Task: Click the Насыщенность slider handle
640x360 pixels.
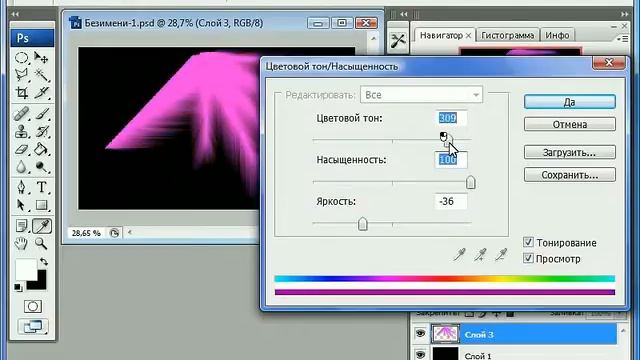Action: (471, 182)
